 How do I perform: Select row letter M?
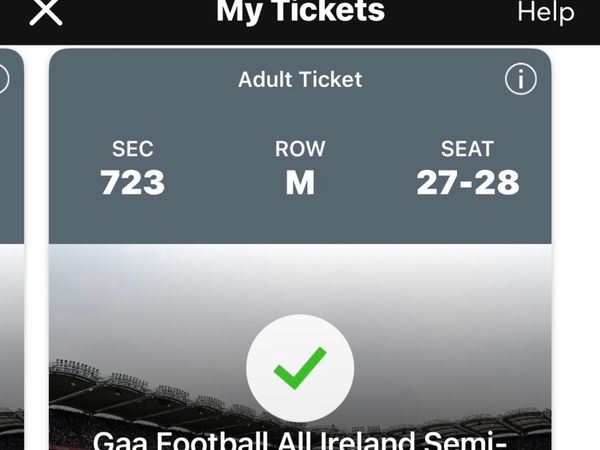tap(300, 183)
